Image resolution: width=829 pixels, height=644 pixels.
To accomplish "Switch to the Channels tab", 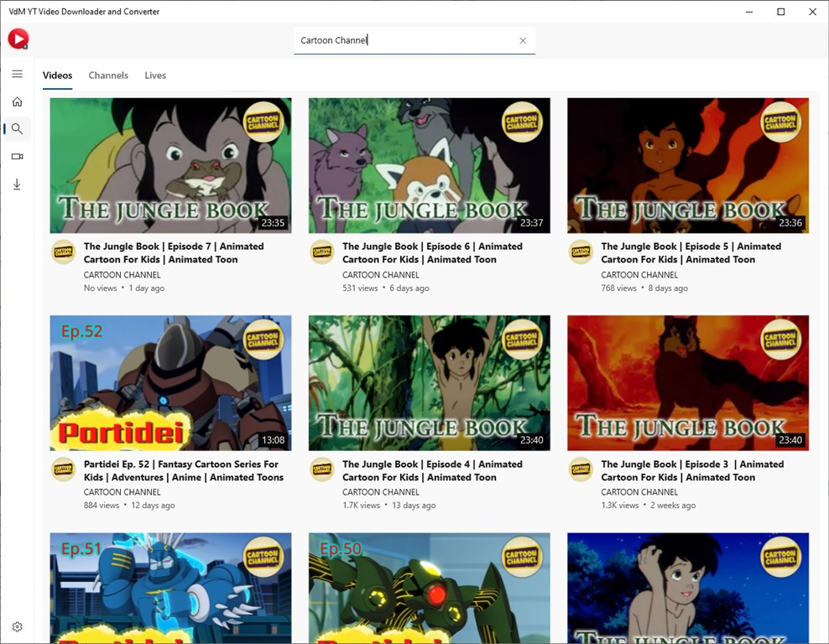I will point(108,75).
